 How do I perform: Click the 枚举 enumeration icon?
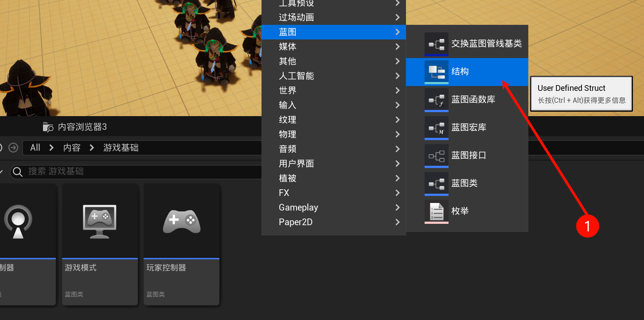tap(436, 211)
